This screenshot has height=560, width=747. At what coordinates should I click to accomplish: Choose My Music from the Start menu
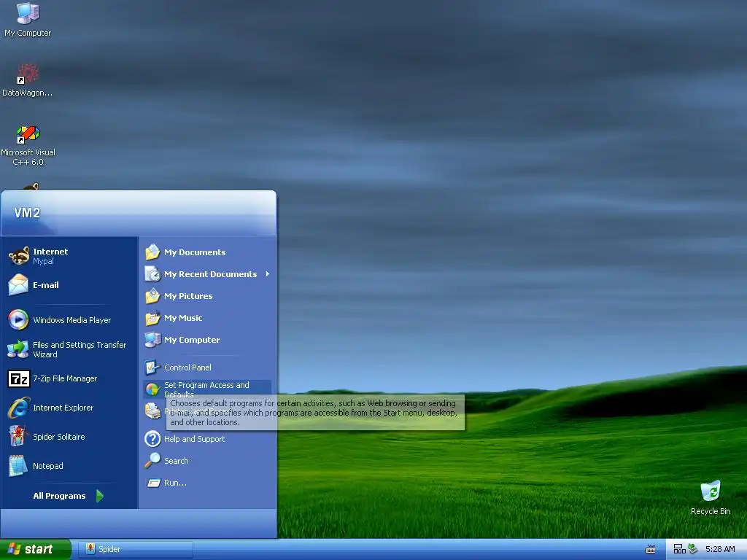click(x=207, y=318)
